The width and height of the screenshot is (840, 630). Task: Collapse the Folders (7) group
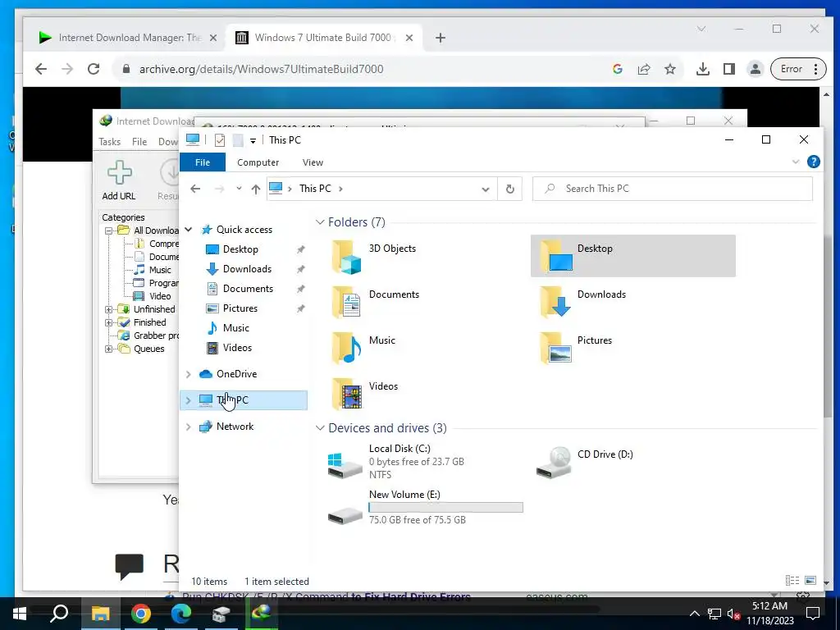(320, 221)
